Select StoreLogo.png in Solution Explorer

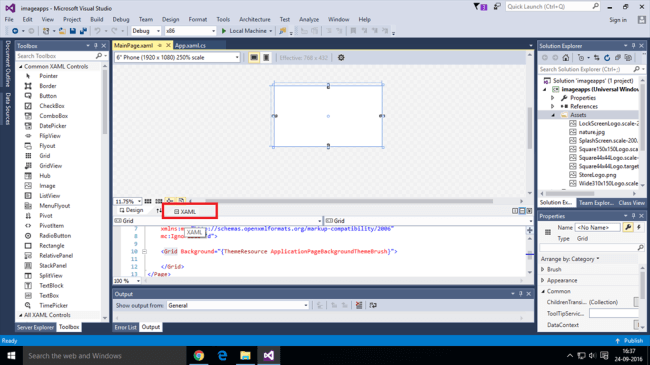coord(597,175)
